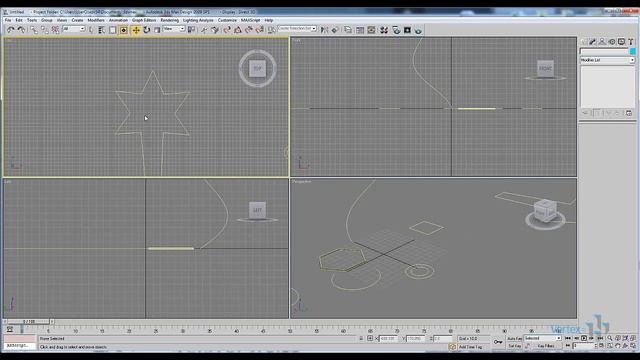Click the Render Production teapot icon
Viewport: 640px width, 360px height.
click(418, 30)
